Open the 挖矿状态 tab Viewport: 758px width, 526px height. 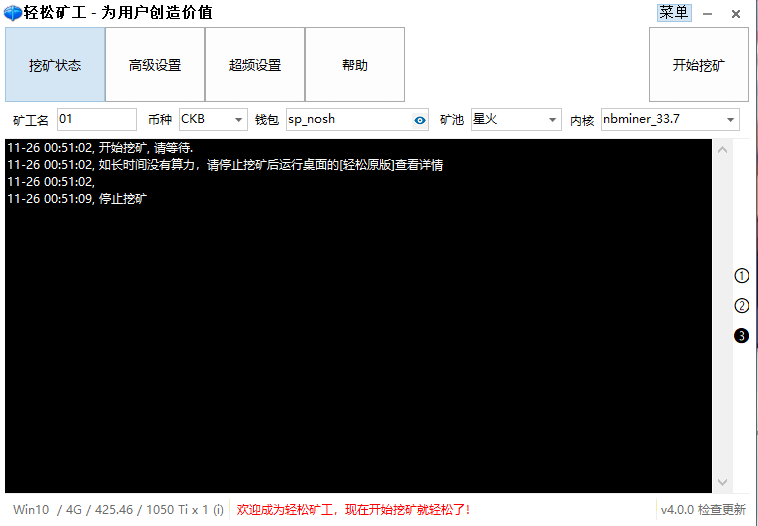coord(55,64)
